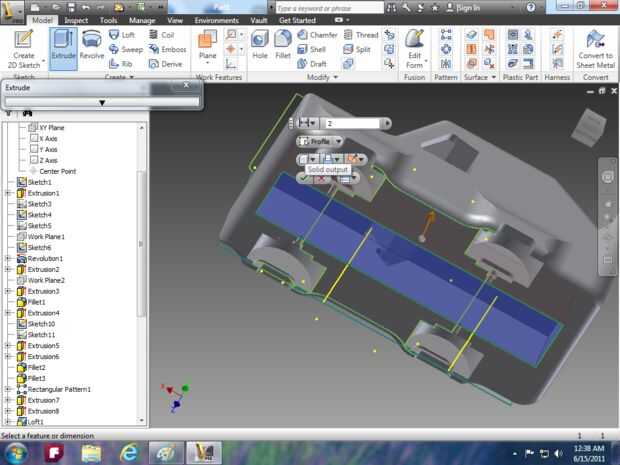Open Internet Explorer from the taskbar
Viewport: 620px width, 465px height.
[129, 453]
